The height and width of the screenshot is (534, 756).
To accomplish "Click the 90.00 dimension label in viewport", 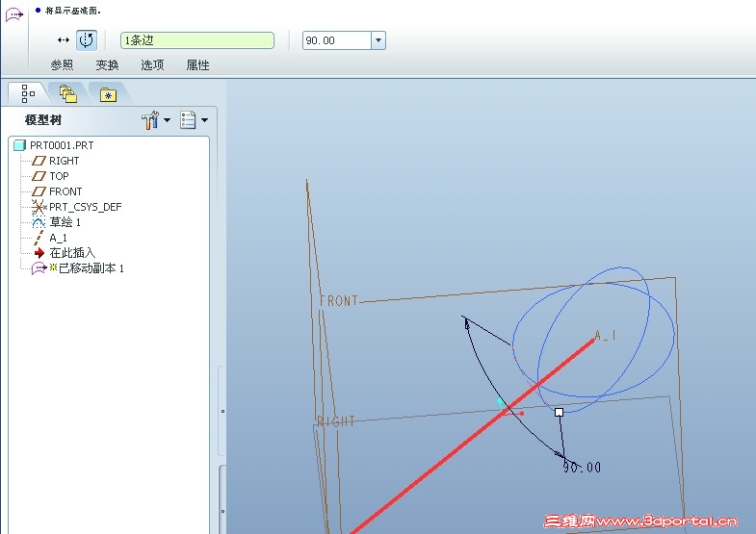I will click(x=582, y=467).
